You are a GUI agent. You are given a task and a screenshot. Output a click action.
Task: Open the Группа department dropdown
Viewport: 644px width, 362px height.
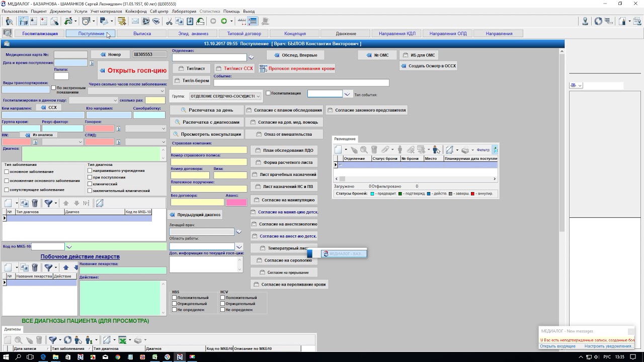[x=258, y=96]
